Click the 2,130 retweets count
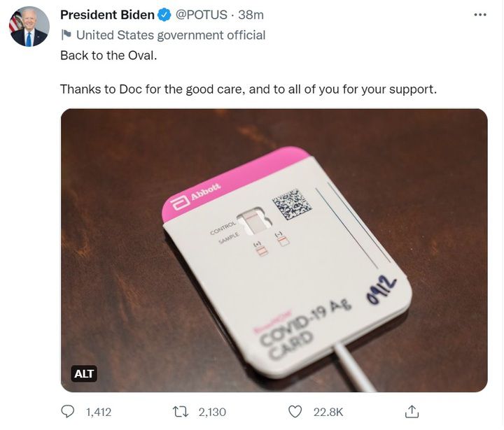This screenshot has width=504, height=430. [211, 412]
